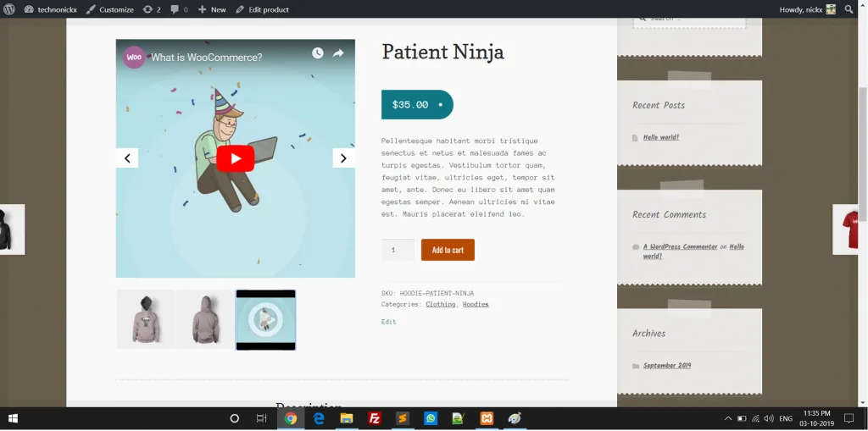868x431 pixels.
Task: Go to previous gallery slide
Action: pyautogui.click(x=127, y=158)
